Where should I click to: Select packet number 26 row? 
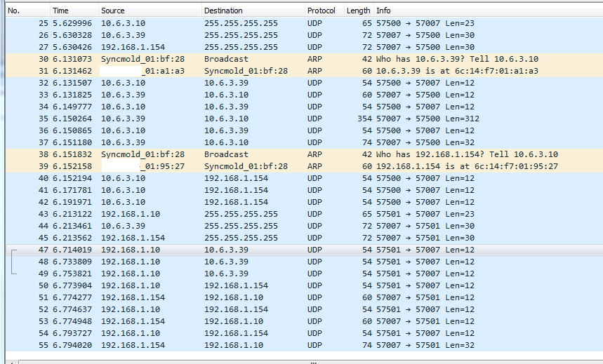(304, 35)
